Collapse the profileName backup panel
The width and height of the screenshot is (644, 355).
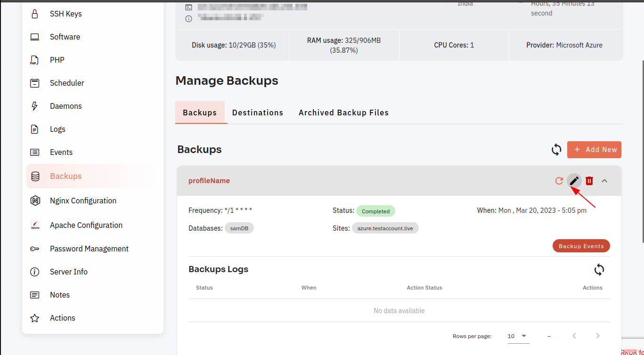[x=604, y=181]
